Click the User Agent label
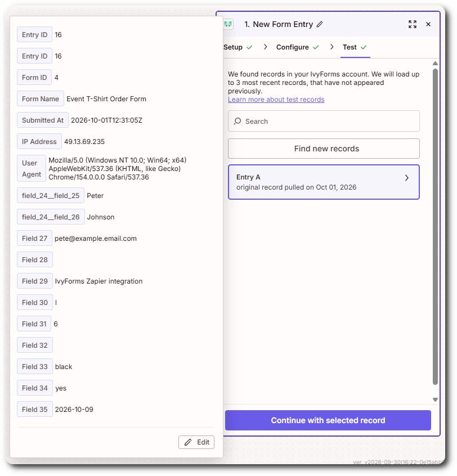The height and width of the screenshot is (476, 457). 32,168
